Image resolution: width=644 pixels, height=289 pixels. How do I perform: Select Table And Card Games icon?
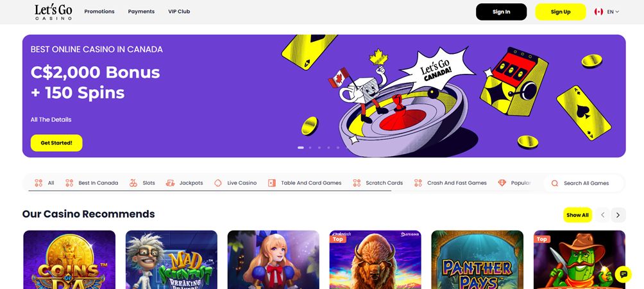click(x=272, y=183)
